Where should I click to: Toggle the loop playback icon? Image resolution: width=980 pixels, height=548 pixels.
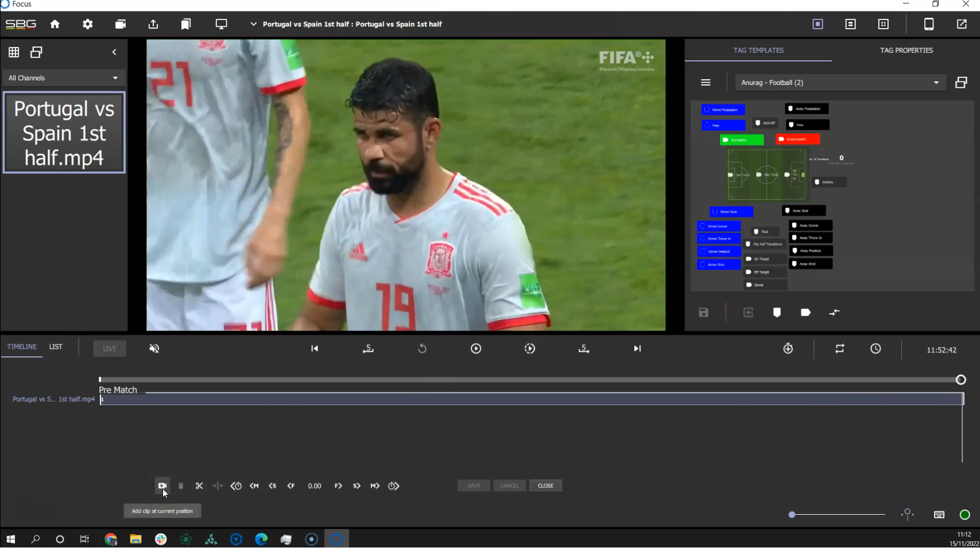pyautogui.click(x=839, y=349)
